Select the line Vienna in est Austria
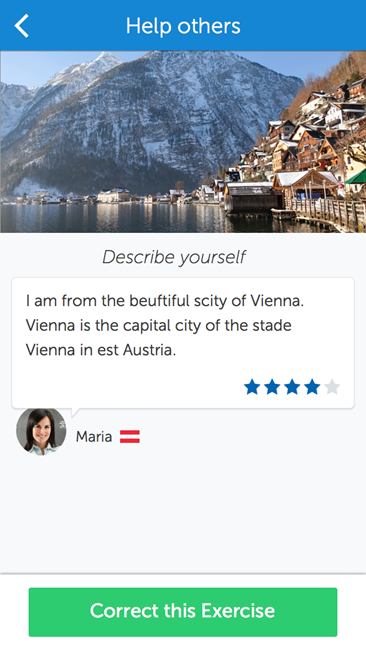Viewport: 366px width, 650px height. (101, 350)
